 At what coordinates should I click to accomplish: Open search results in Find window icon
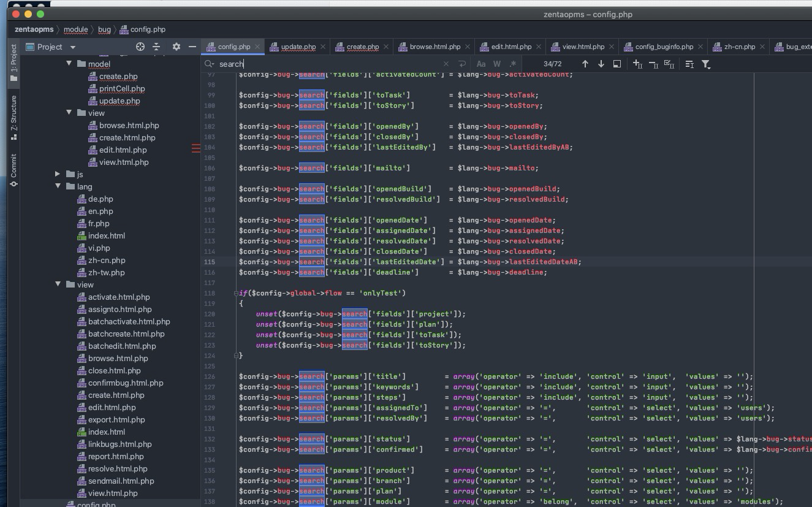point(617,64)
